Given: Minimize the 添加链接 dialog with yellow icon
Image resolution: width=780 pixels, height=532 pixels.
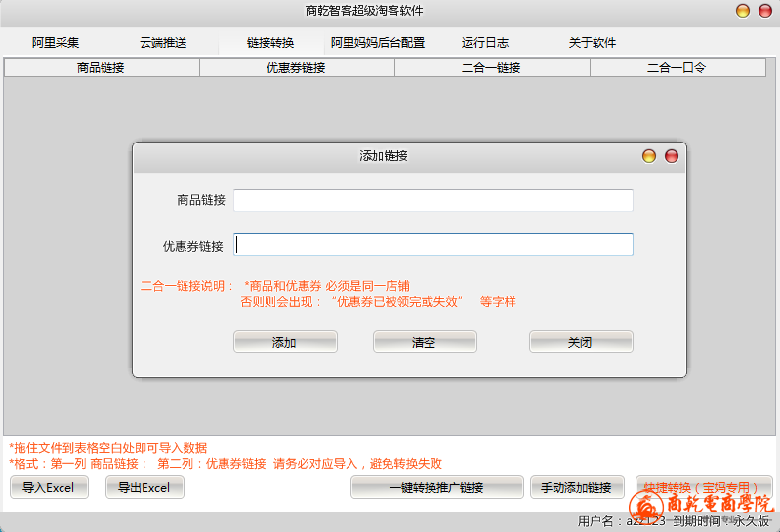Looking at the screenshot, I should tap(649, 156).
